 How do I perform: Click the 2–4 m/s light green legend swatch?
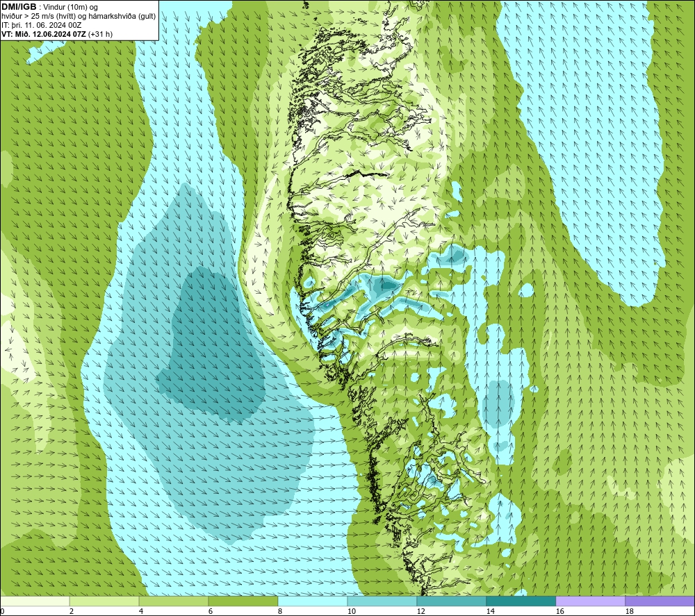pos(104,601)
